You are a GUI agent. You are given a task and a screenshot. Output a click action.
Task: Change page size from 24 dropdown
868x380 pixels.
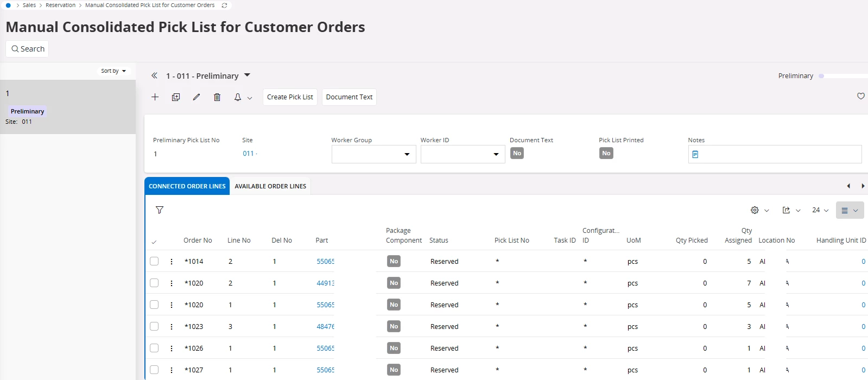[x=820, y=210]
